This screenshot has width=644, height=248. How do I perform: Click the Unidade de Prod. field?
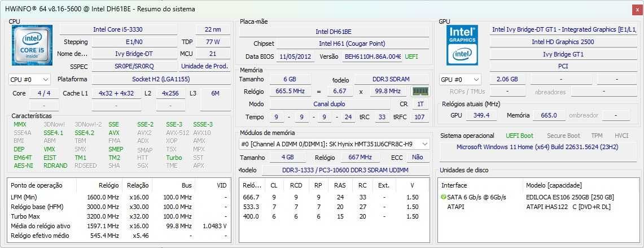204,66
